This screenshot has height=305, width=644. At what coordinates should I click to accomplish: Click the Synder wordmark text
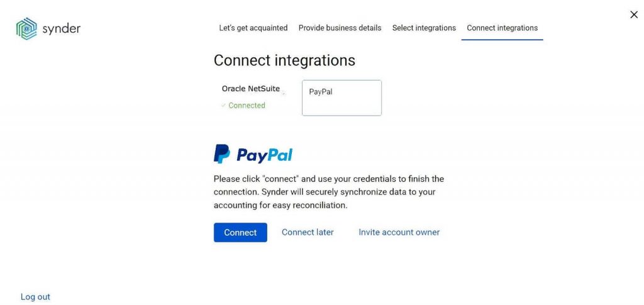(61, 29)
